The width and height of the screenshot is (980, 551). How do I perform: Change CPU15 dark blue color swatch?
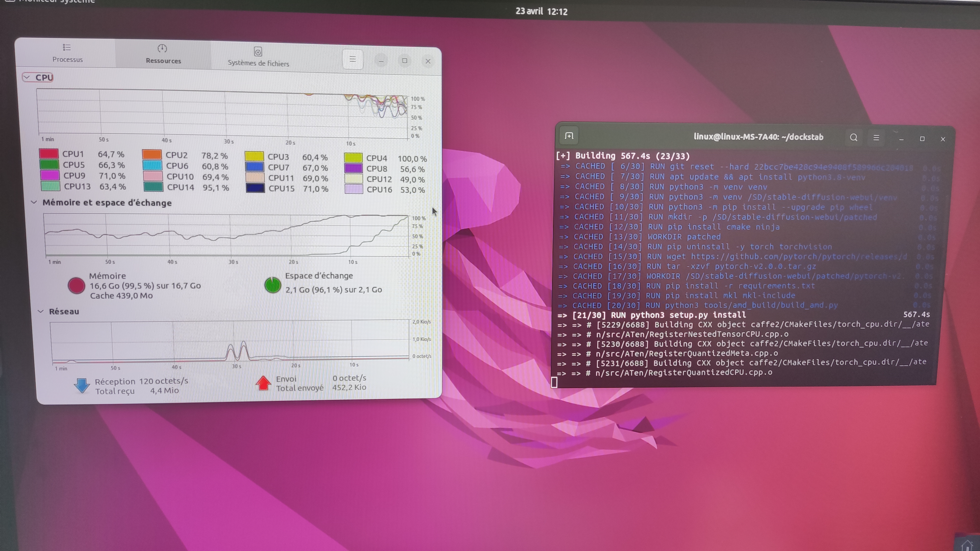tap(255, 188)
